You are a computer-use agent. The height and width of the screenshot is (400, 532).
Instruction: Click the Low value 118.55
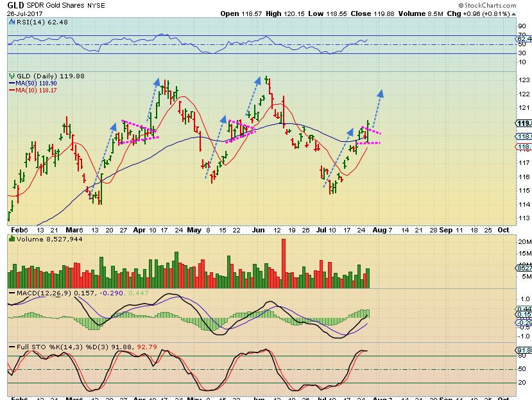tap(336, 14)
